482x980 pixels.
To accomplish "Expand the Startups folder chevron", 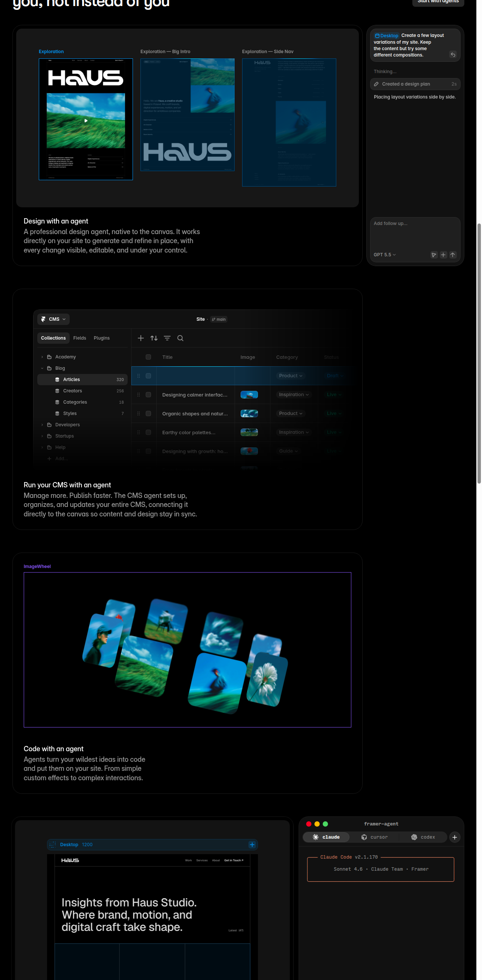I will [x=42, y=436].
